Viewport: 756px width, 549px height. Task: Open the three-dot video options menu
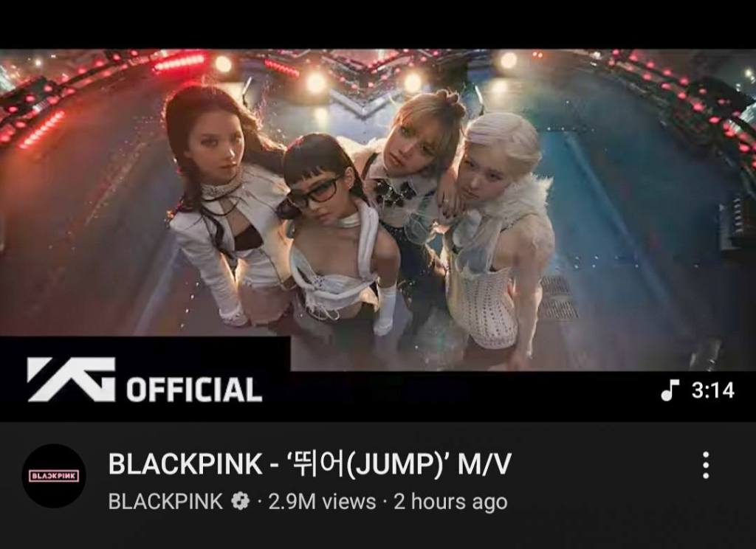pyautogui.click(x=706, y=465)
